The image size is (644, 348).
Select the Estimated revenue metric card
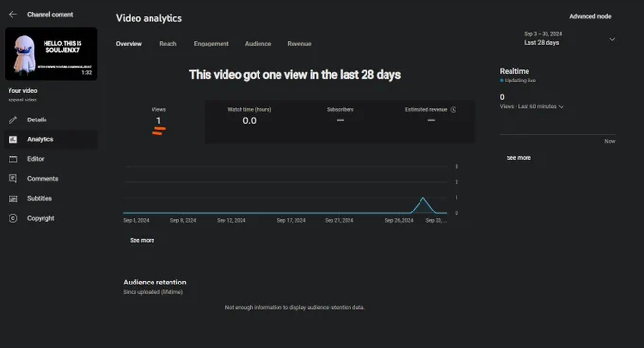430,121
